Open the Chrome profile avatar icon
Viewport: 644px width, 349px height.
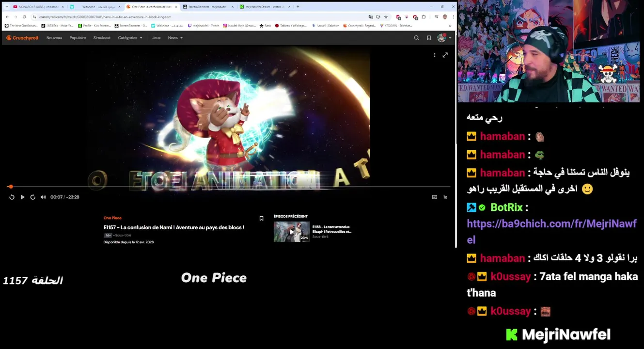coord(445,17)
